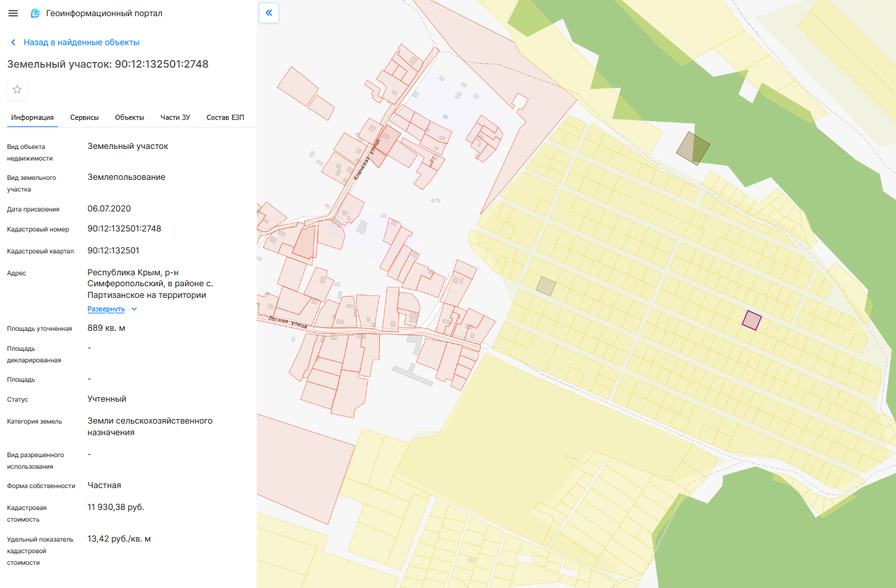Click the purple-outlined selected parcel on map
Image resolution: width=896 pixels, height=588 pixels.
point(752,320)
